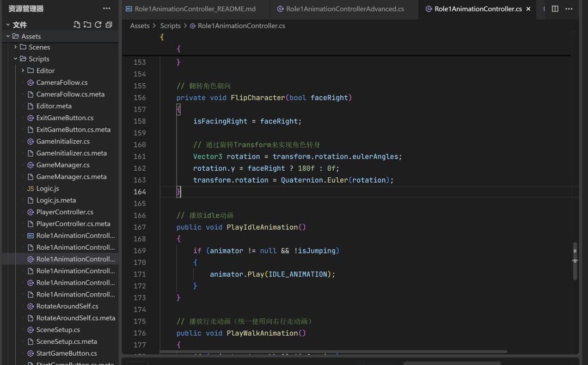Click the New File icon in explorer header
588x365 pixels.
click(77, 24)
